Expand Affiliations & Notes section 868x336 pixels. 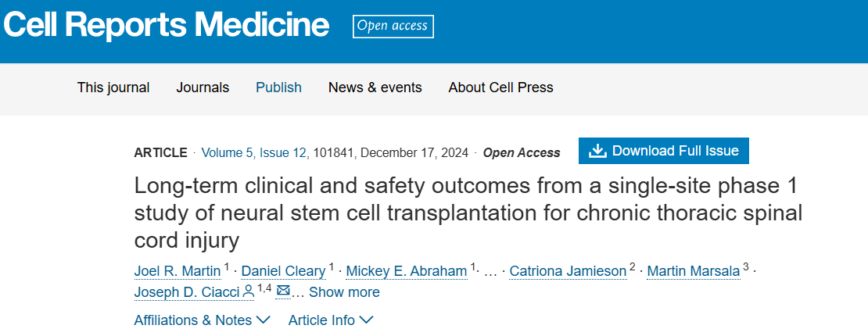pos(202,320)
